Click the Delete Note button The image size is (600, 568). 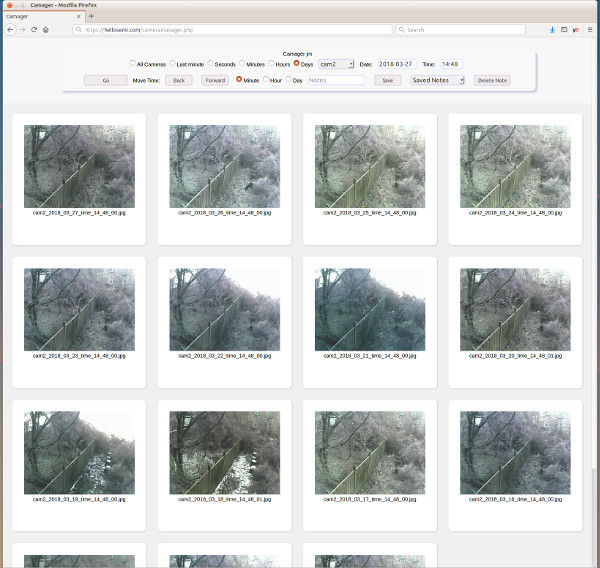pos(492,80)
